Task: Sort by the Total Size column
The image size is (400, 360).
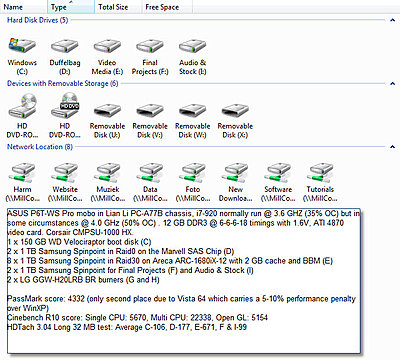Action: 118,7
